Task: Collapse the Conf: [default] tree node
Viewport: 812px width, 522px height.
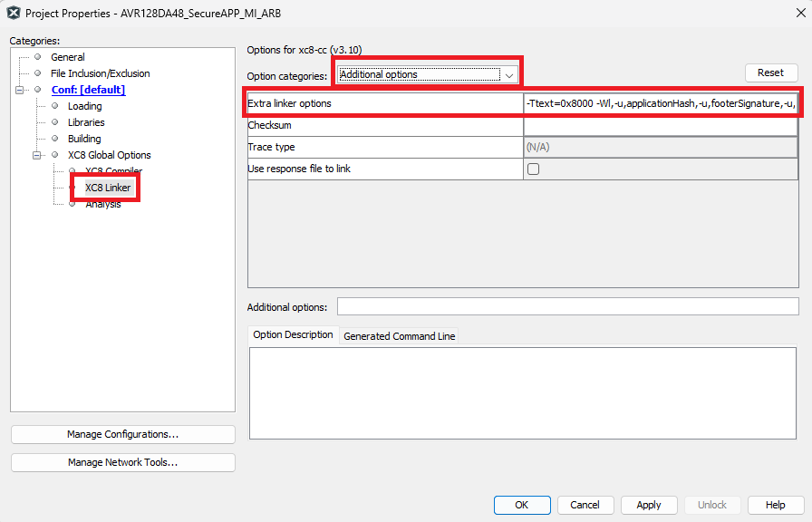Action: pos(20,90)
